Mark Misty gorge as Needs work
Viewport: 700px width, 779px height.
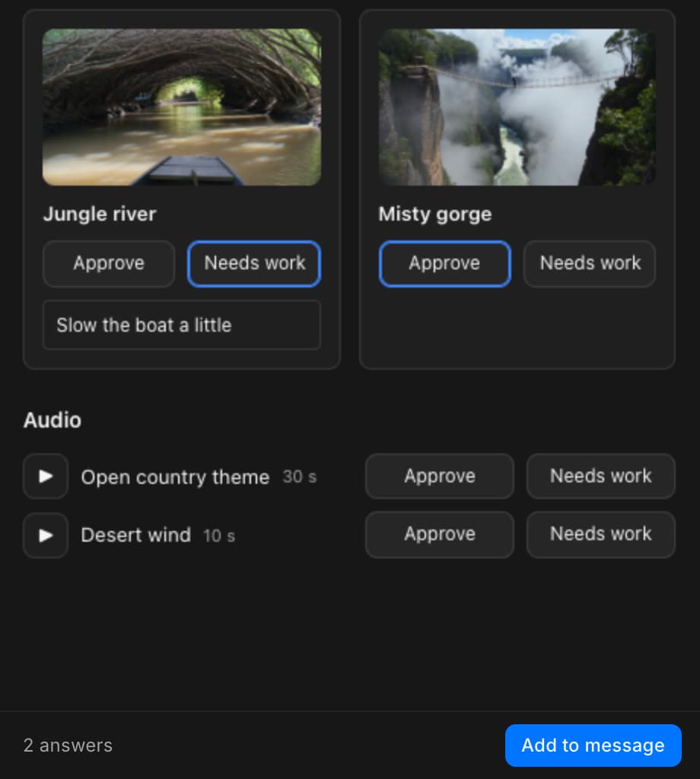[x=590, y=263]
